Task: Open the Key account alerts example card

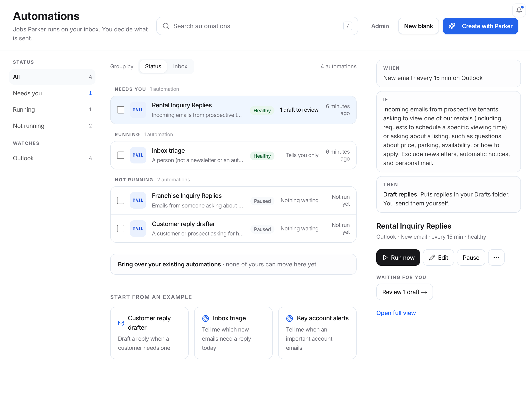Action: tap(317, 333)
